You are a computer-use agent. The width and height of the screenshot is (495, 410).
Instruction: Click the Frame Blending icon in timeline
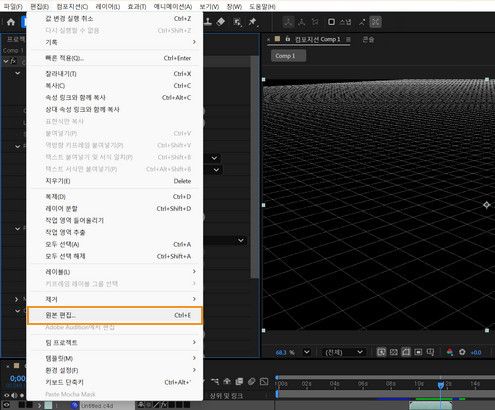[x=239, y=381]
